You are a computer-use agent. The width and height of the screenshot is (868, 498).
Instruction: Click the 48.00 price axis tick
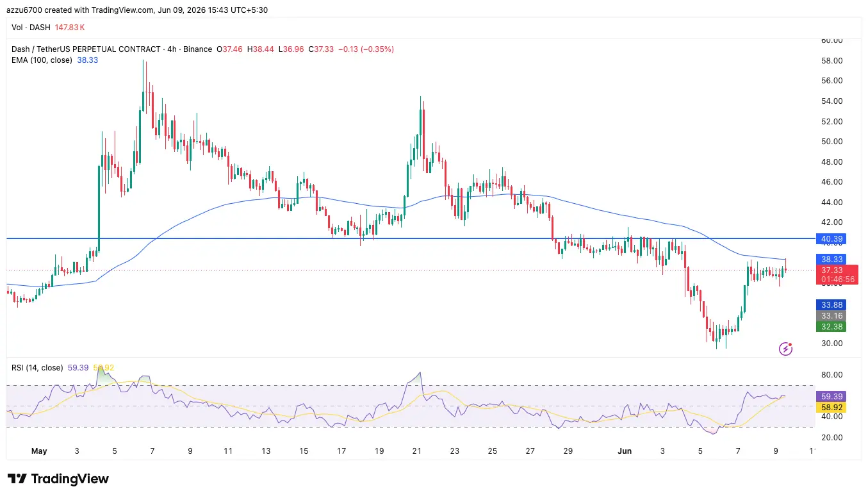832,162
